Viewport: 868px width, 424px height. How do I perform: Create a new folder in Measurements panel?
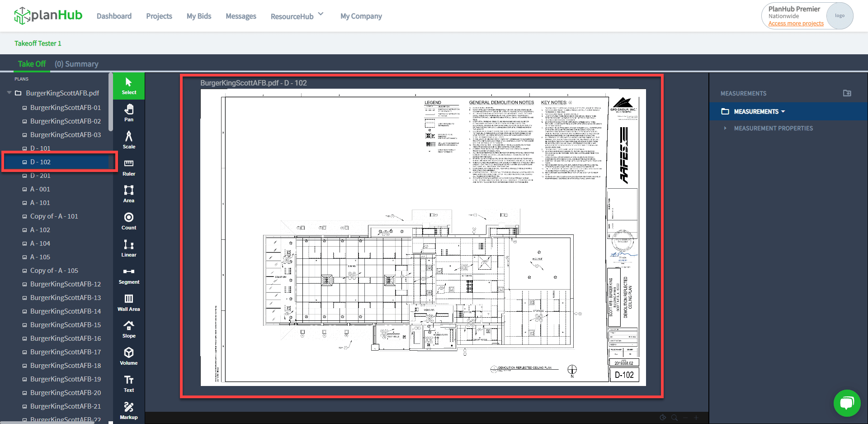coord(847,93)
